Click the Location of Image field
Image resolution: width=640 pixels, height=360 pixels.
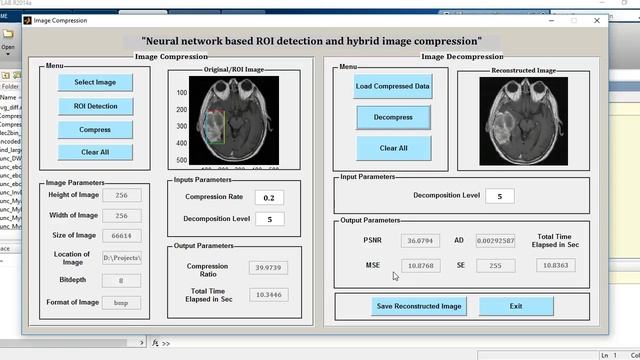click(x=122, y=258)
